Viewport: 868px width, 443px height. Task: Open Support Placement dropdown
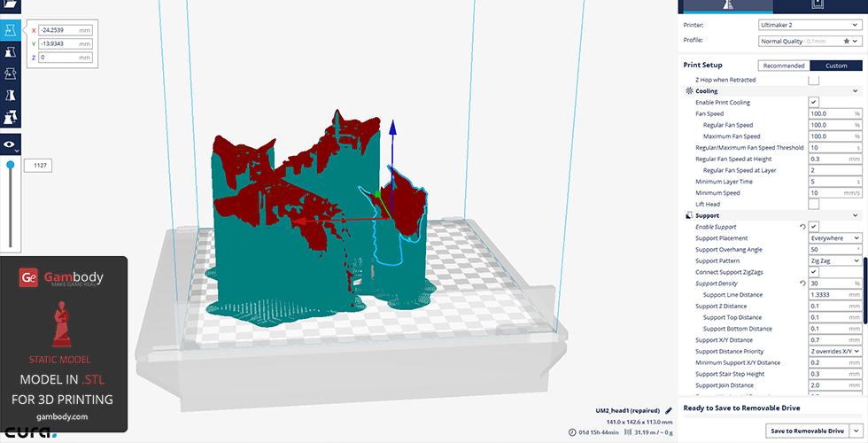point(834,238)
